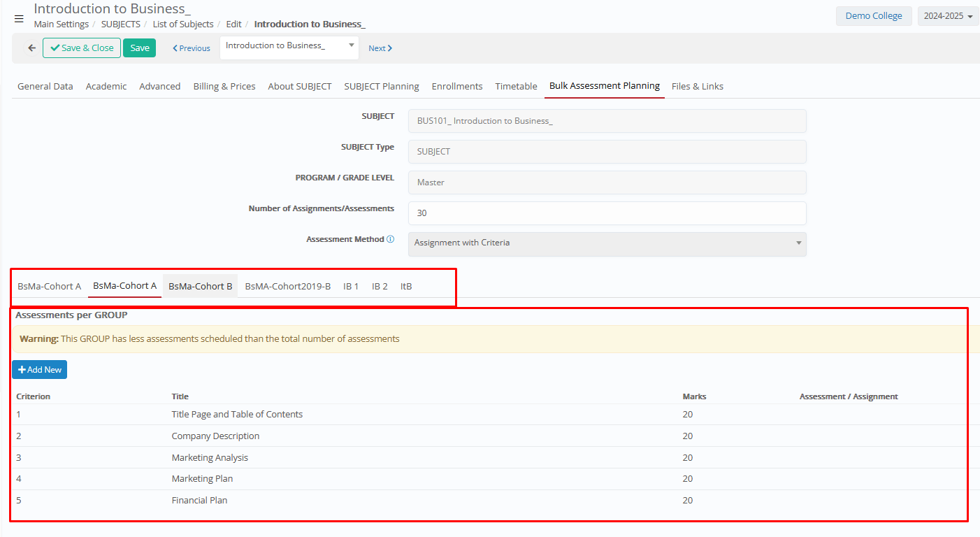Click the Number of Assignments/Assessments field

(606, 213)
